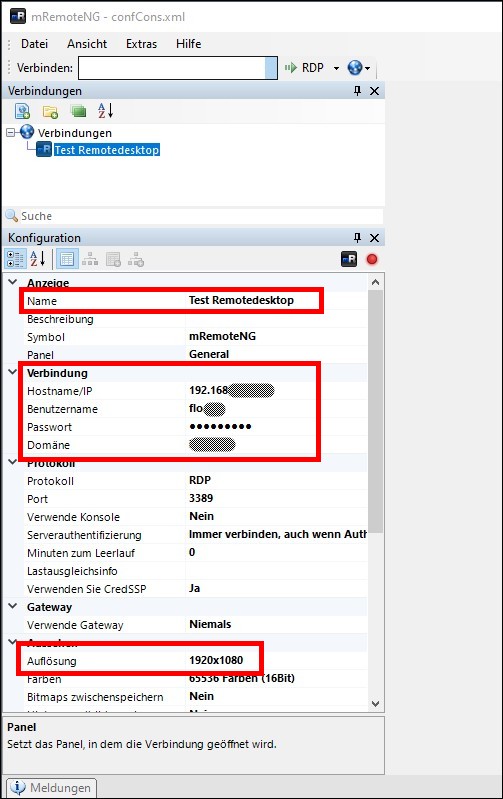
Task: Open the Hilfe menu
Action: pos(189,44)
